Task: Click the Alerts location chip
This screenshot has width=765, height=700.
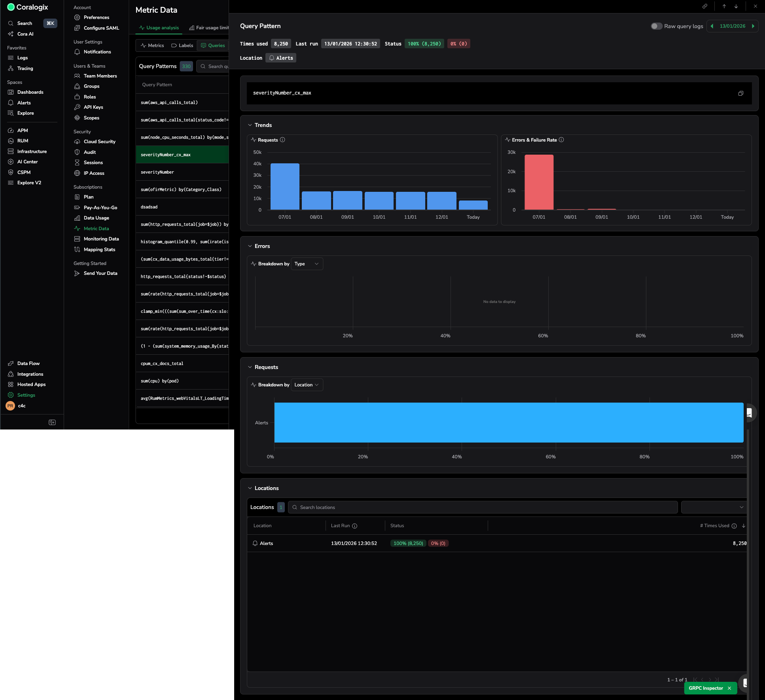Action: (x=281, y=58)
